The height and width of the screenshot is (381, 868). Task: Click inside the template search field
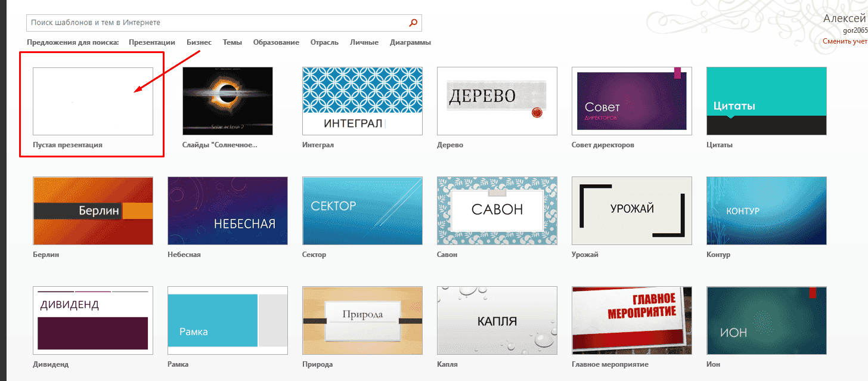point(179,23)
